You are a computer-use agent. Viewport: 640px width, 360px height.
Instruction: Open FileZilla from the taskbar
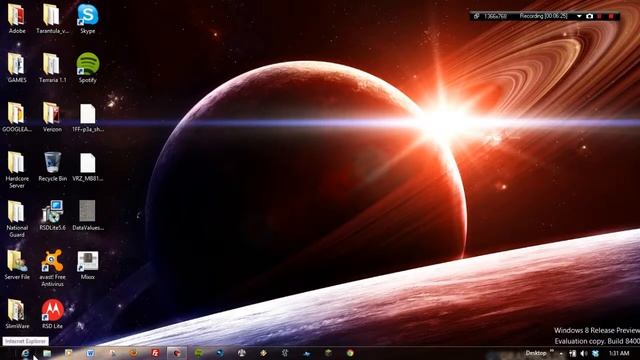155,353
